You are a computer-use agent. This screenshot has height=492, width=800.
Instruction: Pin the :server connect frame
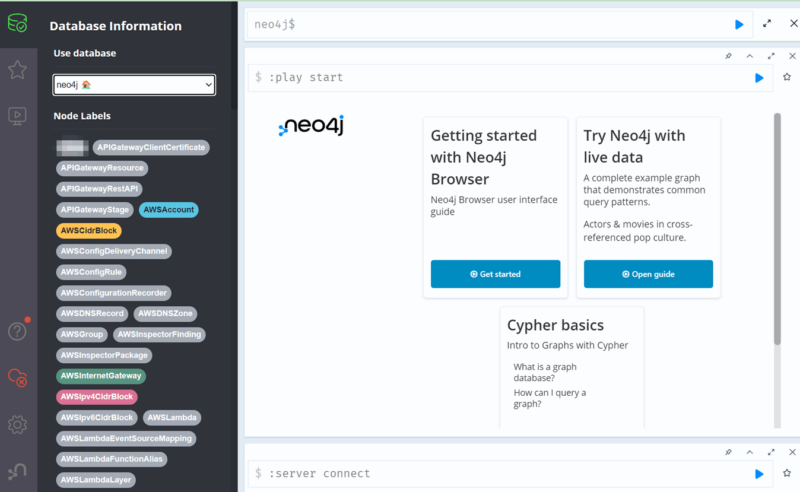point(729,452)
